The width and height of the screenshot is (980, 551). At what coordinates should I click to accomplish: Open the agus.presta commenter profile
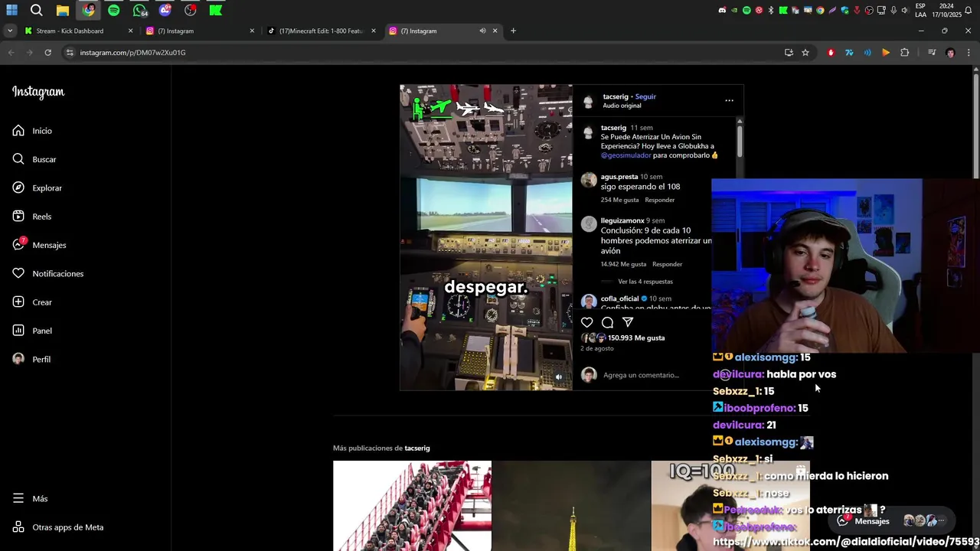click(619, 177)
